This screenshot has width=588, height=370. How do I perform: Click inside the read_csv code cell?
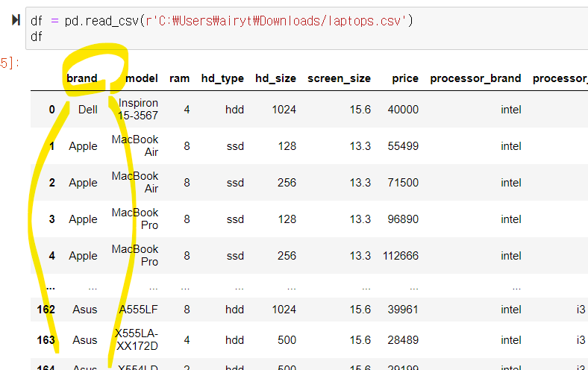click(x=307, y=28)
